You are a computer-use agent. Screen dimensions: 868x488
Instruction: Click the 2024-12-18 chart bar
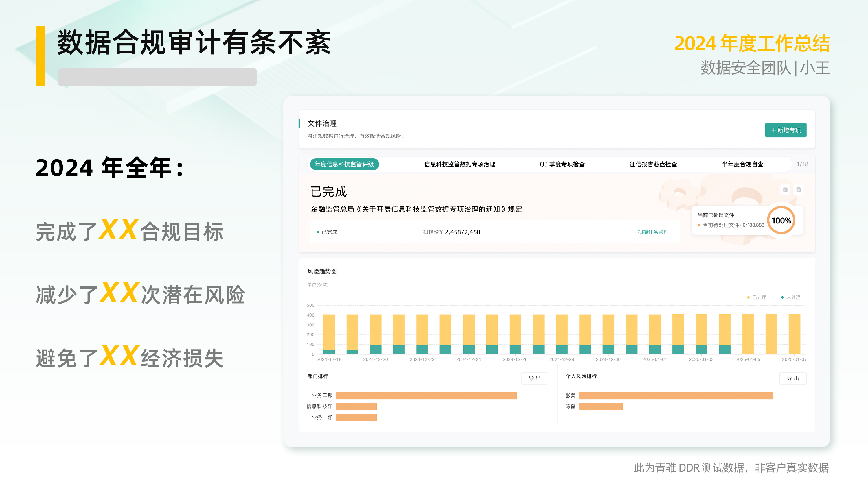tap(329, 333)
